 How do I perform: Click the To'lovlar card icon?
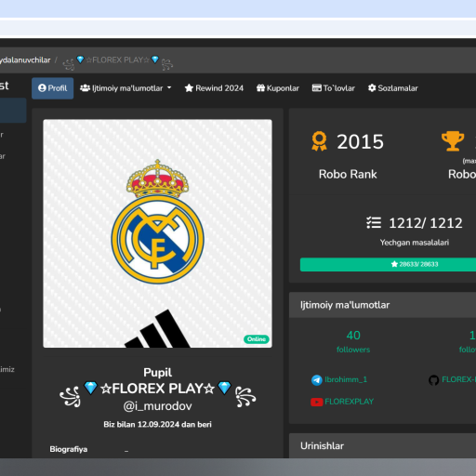[x=317, y=88]
